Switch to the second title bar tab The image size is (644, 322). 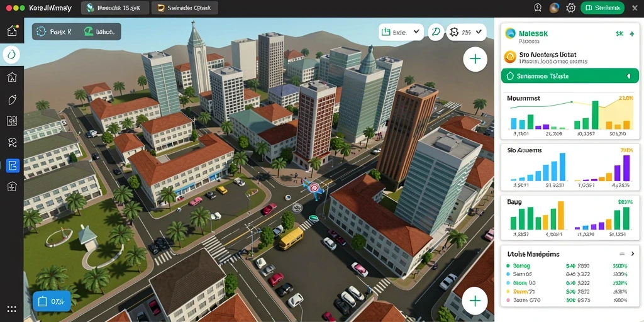point(184,8)
